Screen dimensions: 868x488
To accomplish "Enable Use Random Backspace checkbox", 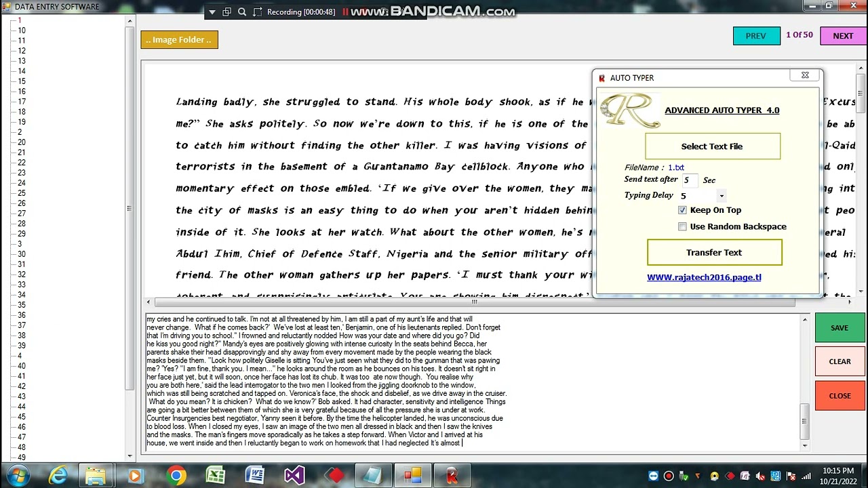I will pyautogui.click(x=682, y=226).
